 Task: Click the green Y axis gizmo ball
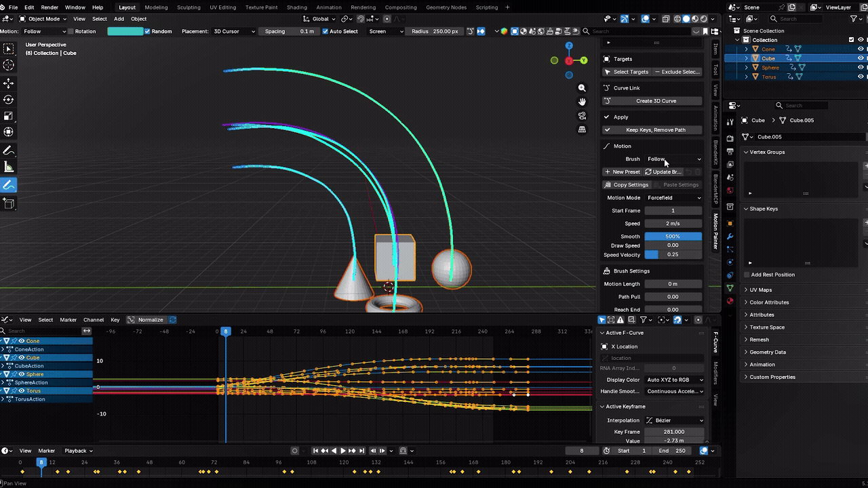click(584, 60)
